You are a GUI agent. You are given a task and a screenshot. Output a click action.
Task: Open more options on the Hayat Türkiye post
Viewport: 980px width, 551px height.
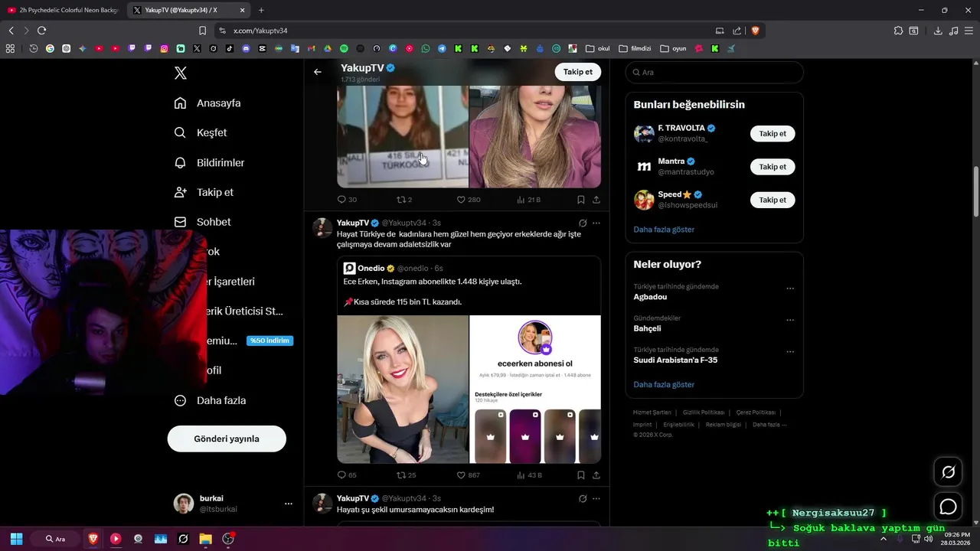(596, 223)
